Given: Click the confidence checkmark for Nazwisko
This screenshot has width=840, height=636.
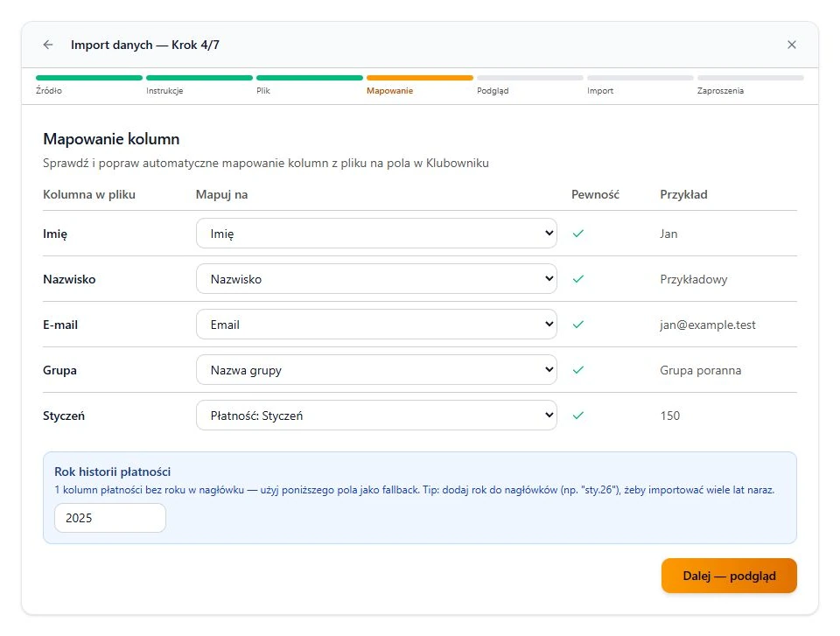Looking at the screenshot, I should point(578,279).
